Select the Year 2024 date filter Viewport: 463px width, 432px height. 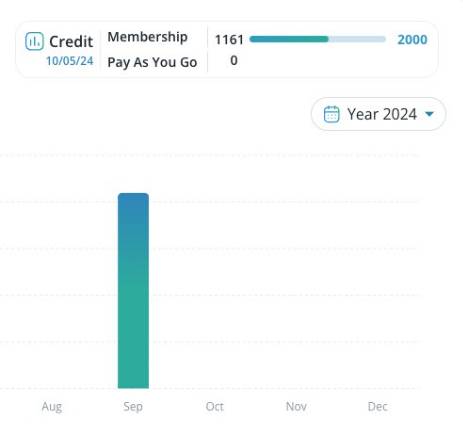(x=378, y=114)
